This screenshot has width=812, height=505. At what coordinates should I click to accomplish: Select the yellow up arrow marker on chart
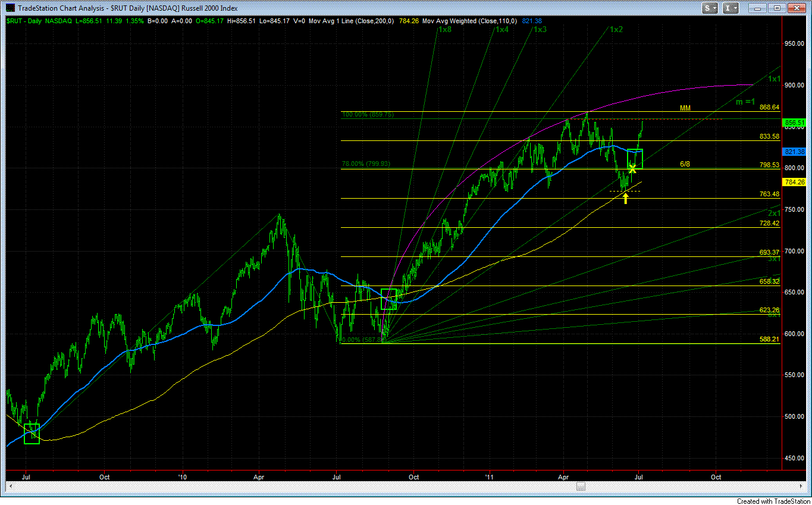click(x=626, y=198)
